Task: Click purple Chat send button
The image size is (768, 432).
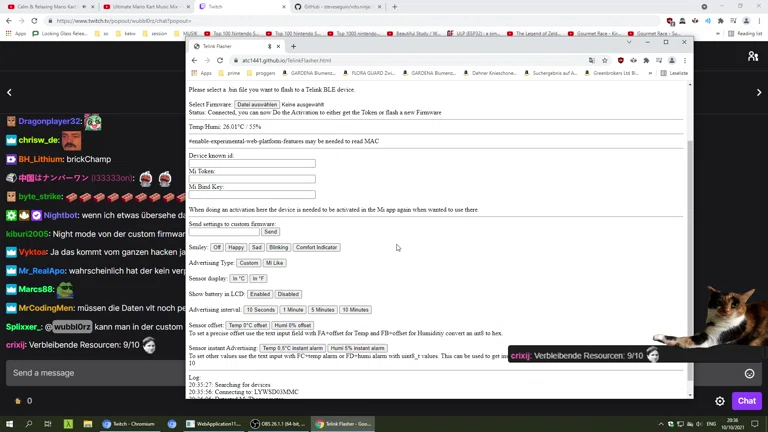Action: pyautogui.click(x=747, y=401)
